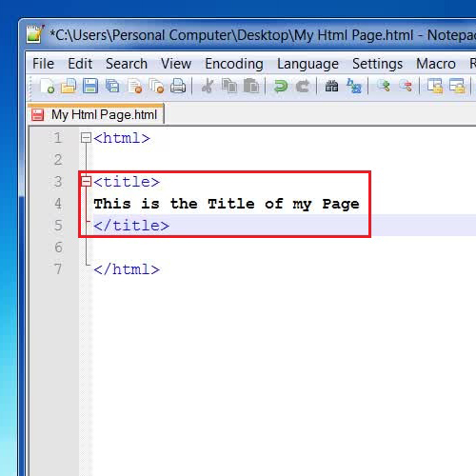Viewport: 476px width, 476px height.
Task: Collapse the html fold marker on line 1
Action: click(86, 138)
